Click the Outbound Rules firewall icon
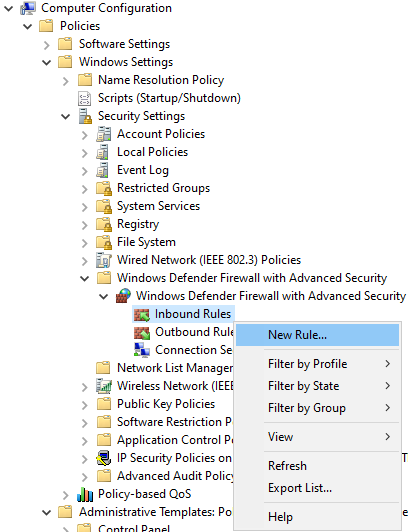The width and height of the screenshot is (409, 532). [142, 332]
